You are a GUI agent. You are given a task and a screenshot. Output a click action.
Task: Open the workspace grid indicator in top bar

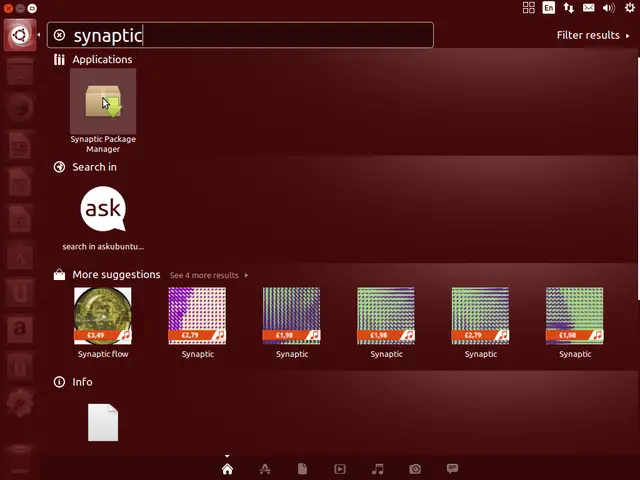[529, 7]
